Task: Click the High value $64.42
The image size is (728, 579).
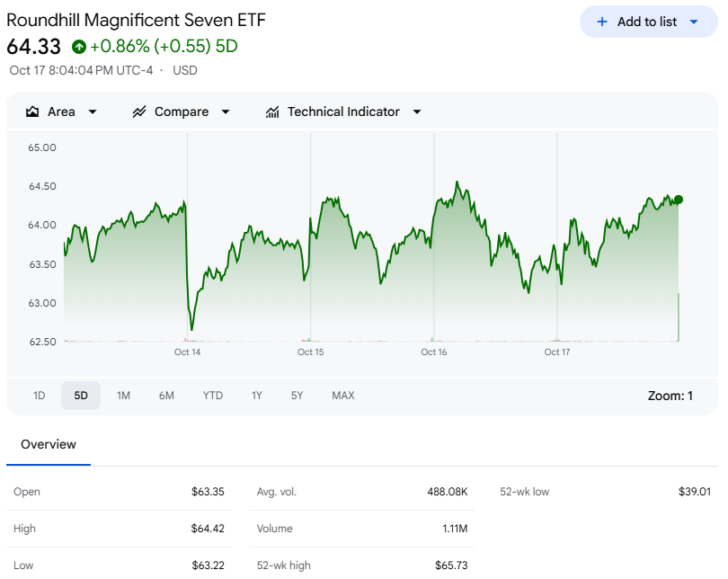Action: (x=208, y=529)
